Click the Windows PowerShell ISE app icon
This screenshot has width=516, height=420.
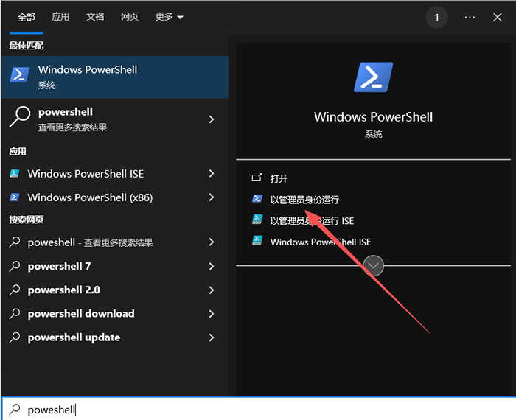coord(14,173)
